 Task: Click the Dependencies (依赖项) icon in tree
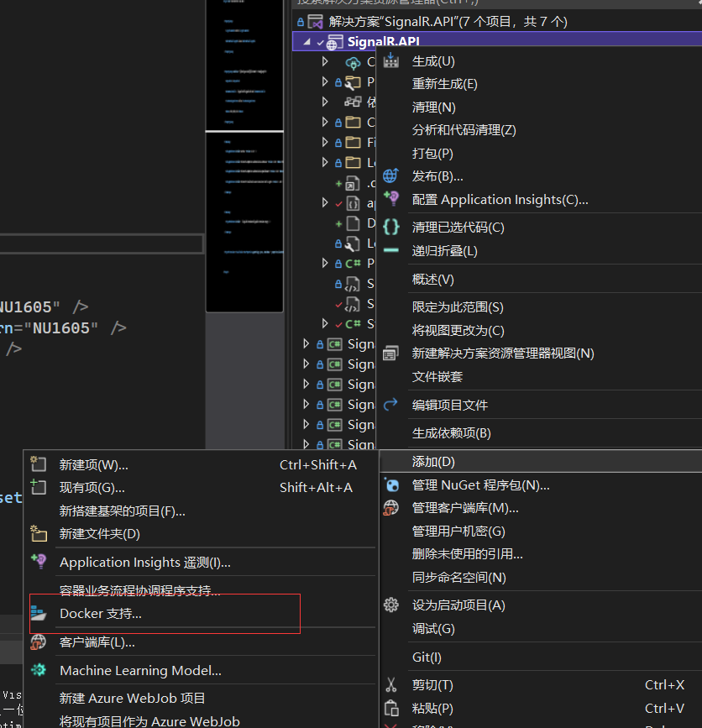pyautogui.click(x=353, y=102)
